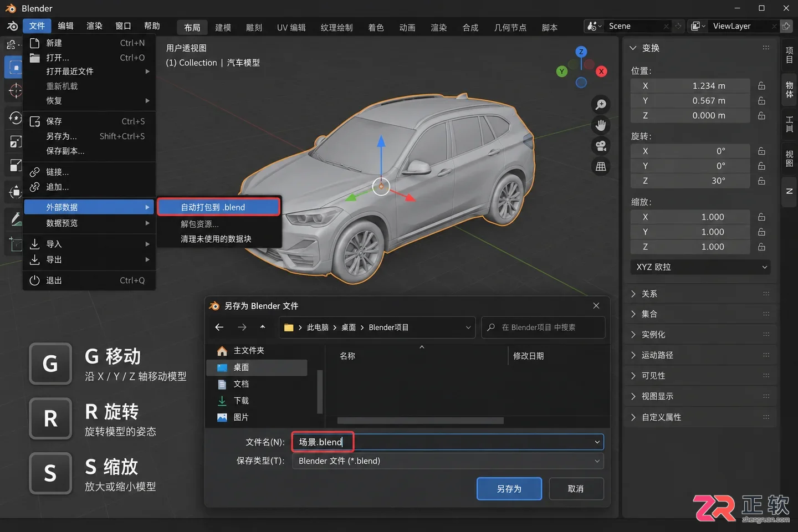Screen dimensions: 798x532
Task: Go back in save dialog navigation
Action: coord(219,328)
